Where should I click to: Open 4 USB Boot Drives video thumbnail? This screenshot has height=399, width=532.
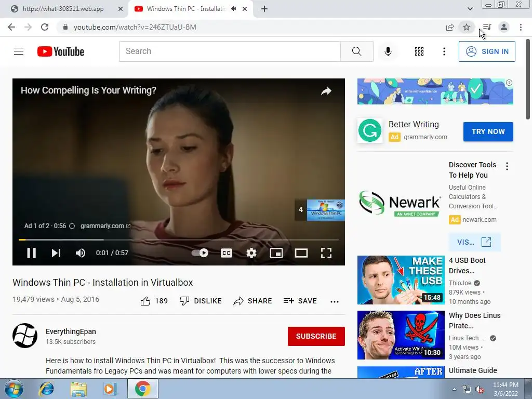401,280
